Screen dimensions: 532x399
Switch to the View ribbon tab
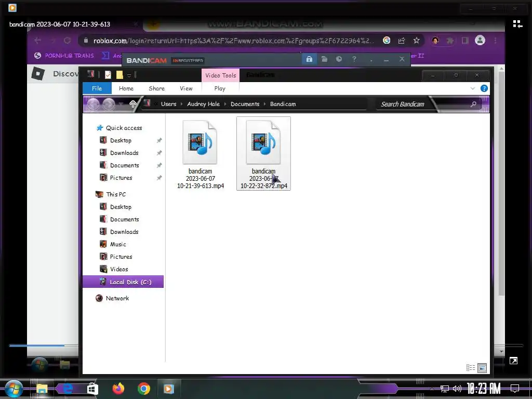(x=187, y=88)
